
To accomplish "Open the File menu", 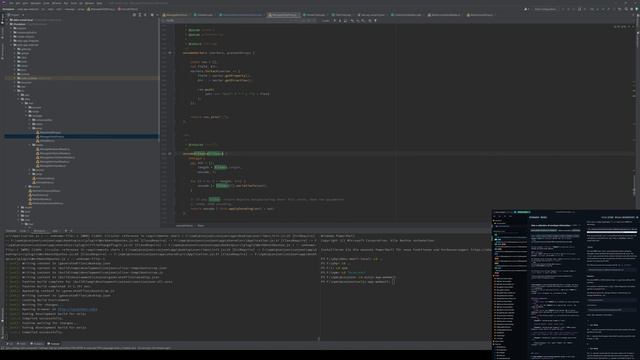I will coord(11,3).
